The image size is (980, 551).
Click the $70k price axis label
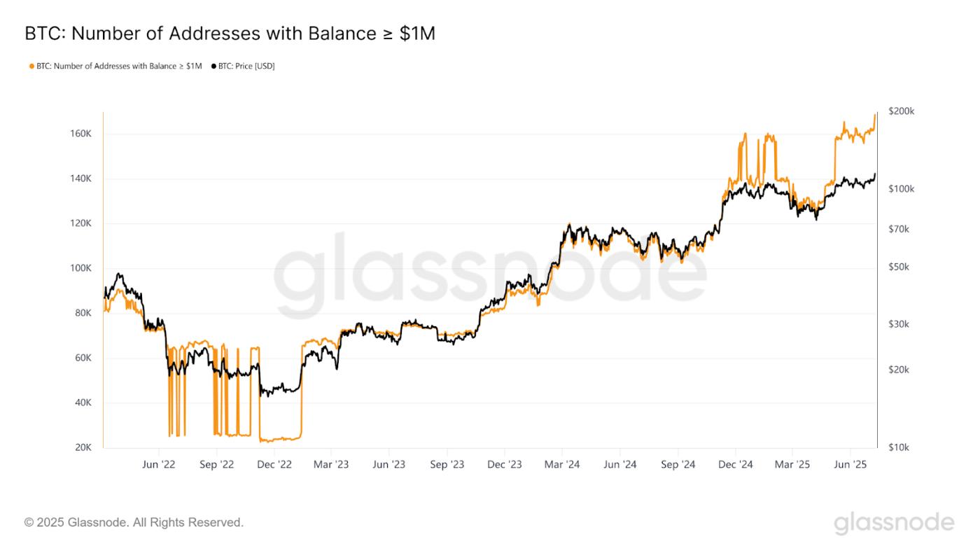[899, 229]
